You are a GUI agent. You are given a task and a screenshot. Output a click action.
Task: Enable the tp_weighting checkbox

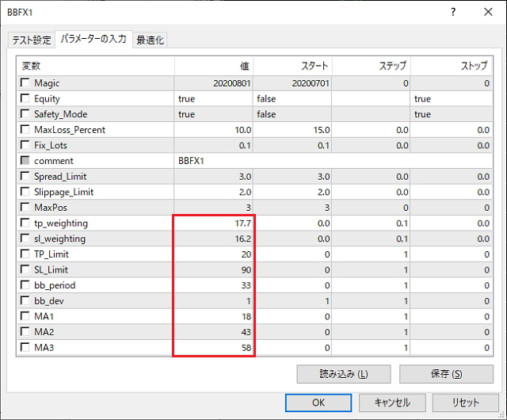(25, 223)
